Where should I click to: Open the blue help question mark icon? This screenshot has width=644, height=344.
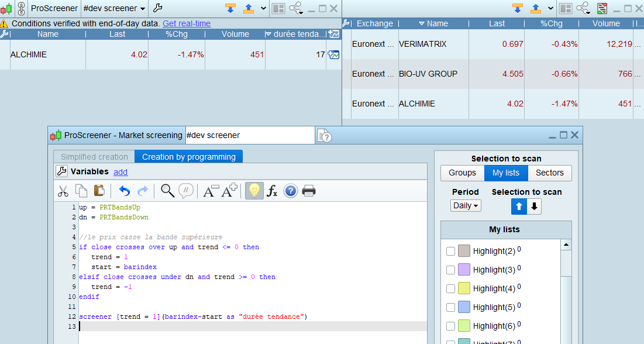(x=291, y=191)
